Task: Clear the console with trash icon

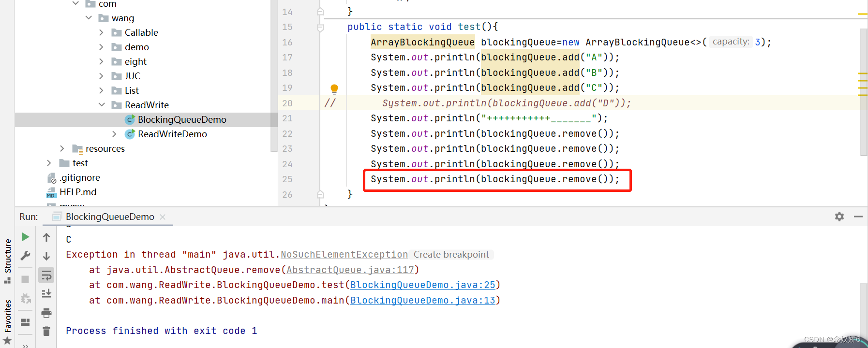Action: coord(46,331)
